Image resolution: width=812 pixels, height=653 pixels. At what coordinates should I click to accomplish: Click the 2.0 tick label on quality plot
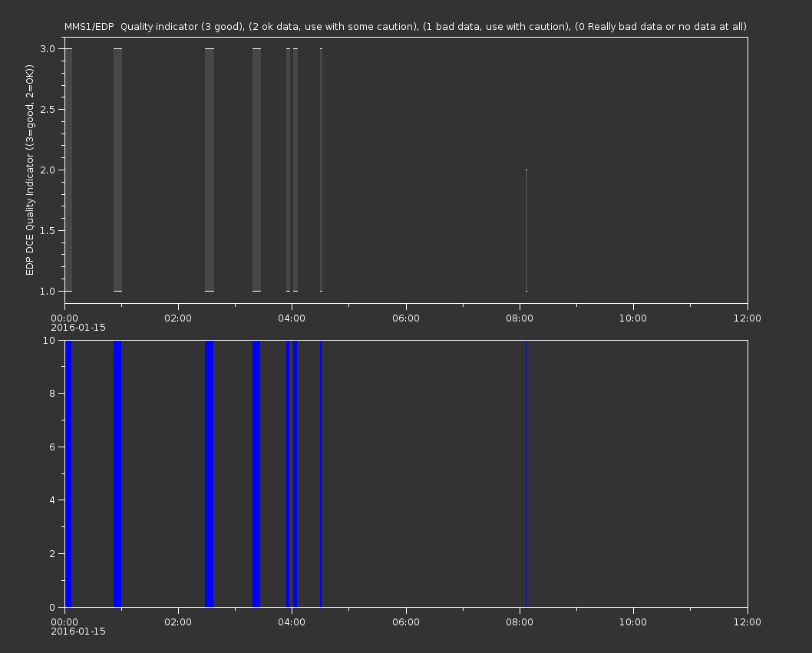(x=48, y=170)
